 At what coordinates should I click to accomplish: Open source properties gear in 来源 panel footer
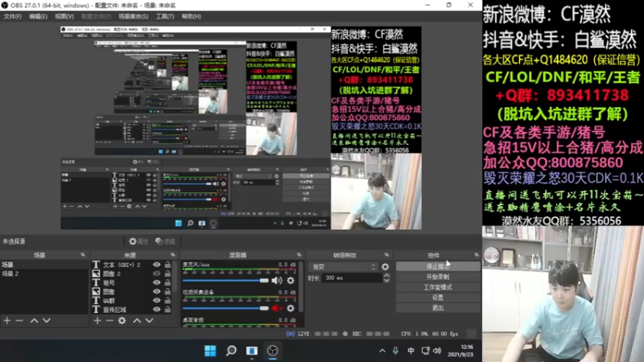coord(122,320)
